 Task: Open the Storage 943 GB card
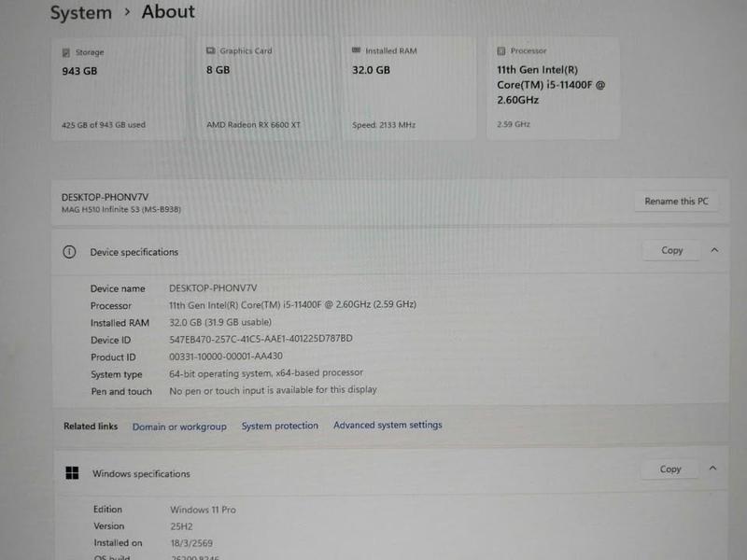coord(119,89)
